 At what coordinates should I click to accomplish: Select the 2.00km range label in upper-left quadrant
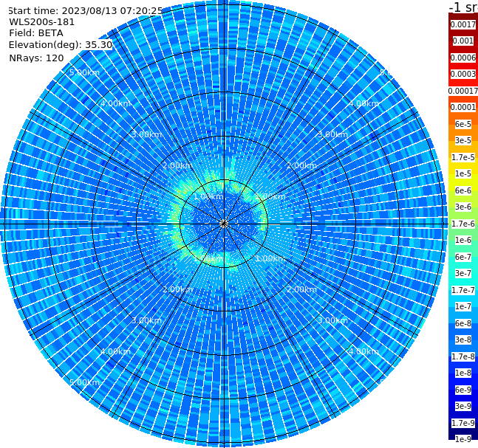click(x=177, y=165)
